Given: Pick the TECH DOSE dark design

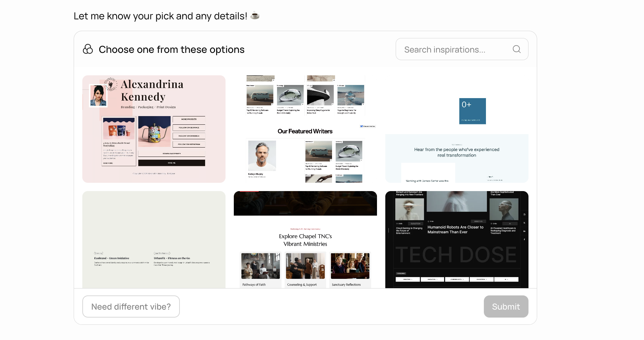Looking at the screenshot, I should (457, 239).
